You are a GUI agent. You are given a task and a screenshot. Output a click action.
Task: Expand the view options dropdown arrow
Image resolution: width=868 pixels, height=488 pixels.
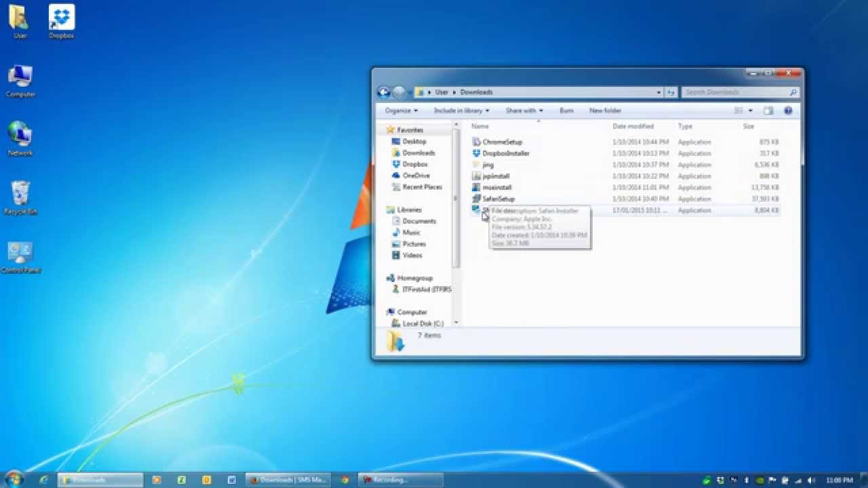click(x=750, y=110)
